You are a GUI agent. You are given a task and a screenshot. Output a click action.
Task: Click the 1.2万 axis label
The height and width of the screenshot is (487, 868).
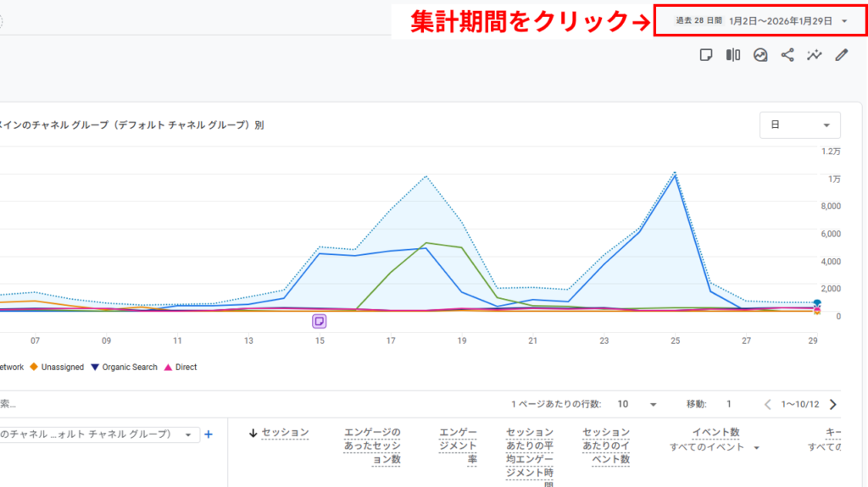tap(831, 152)
